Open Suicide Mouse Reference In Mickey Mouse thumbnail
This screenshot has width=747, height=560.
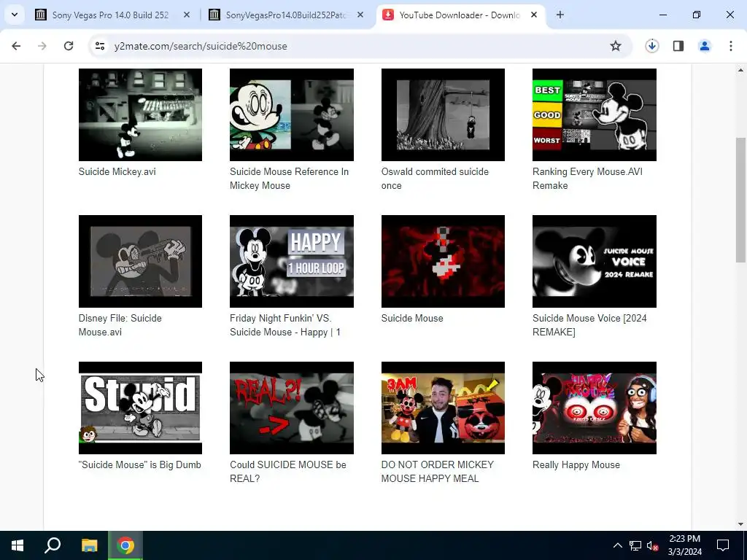[292, 114]
